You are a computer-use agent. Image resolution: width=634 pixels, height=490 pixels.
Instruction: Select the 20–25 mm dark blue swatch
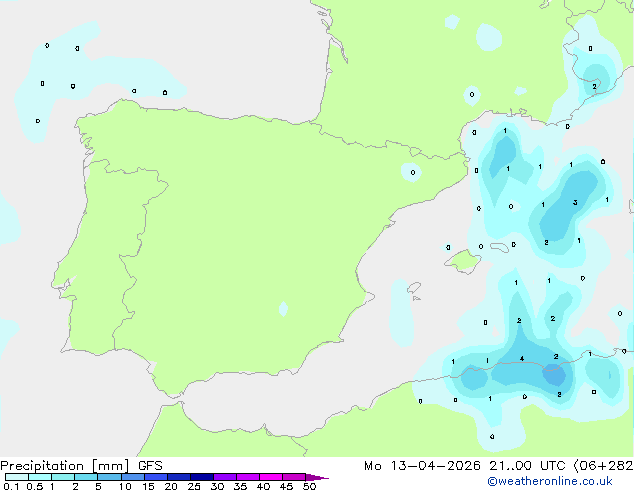click(x=179, y=477)
